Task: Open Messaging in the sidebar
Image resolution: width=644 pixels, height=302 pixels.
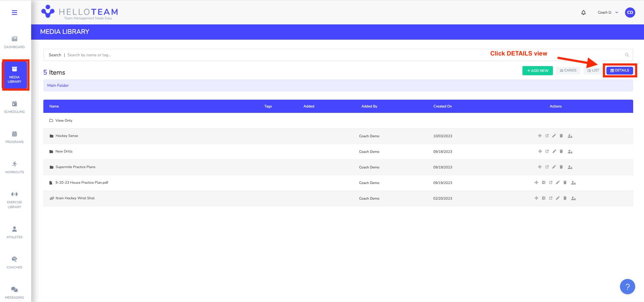Action: pos(14,293)
